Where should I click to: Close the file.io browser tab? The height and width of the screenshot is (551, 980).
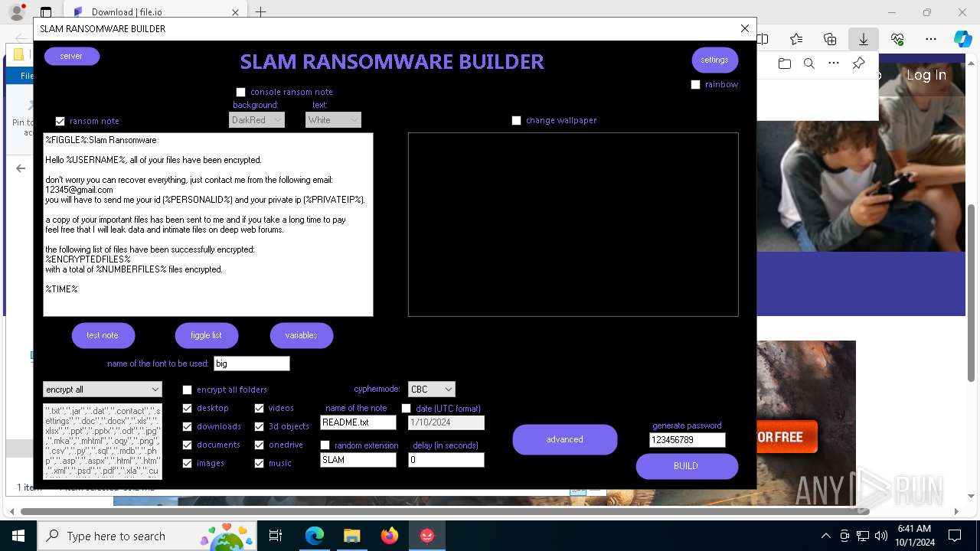[235, 12]
